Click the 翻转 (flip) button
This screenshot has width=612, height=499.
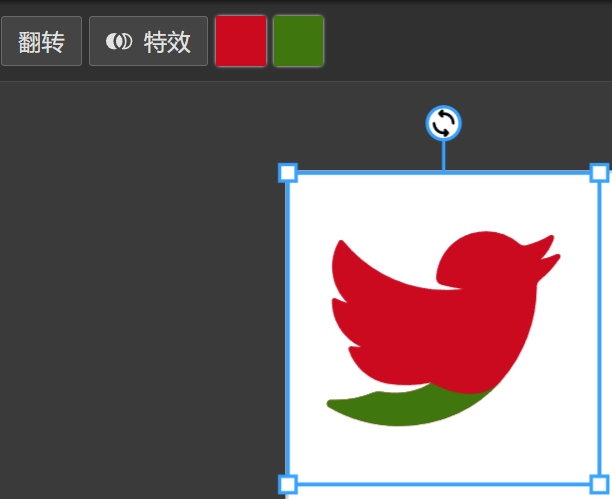click(41, 41)
